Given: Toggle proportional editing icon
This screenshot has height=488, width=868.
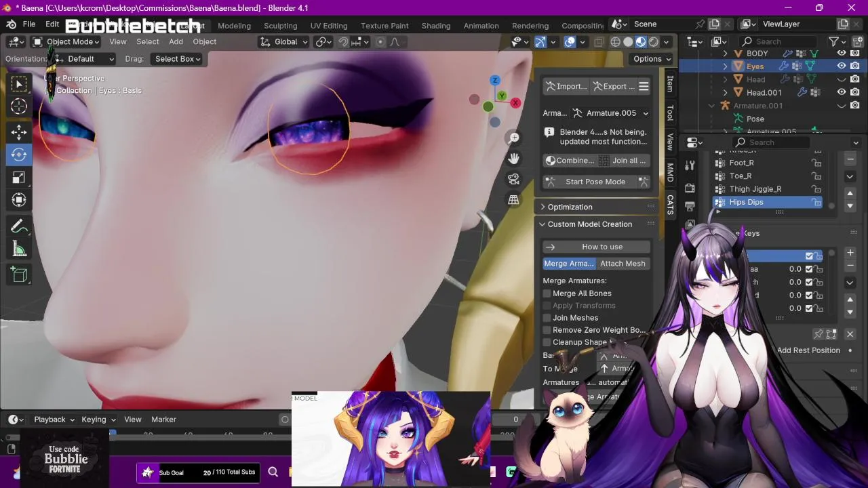Looking at the screenshot, I should 380,41.
